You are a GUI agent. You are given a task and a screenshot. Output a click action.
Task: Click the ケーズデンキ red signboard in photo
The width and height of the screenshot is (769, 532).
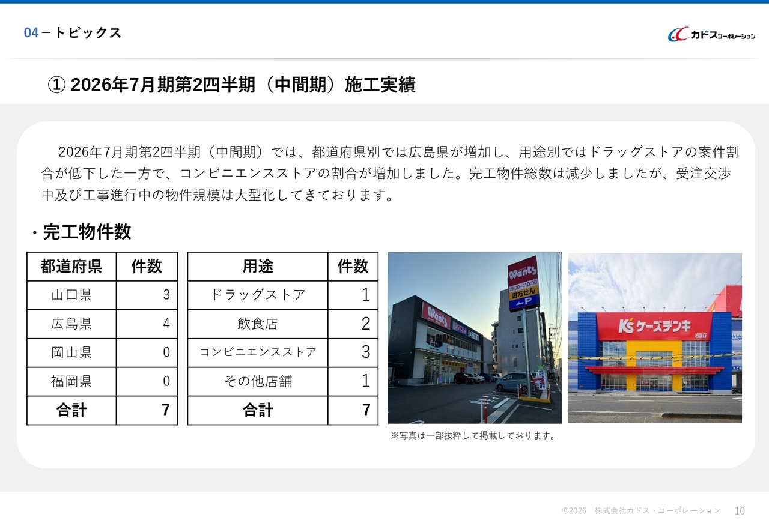click(x=654, y=326)
